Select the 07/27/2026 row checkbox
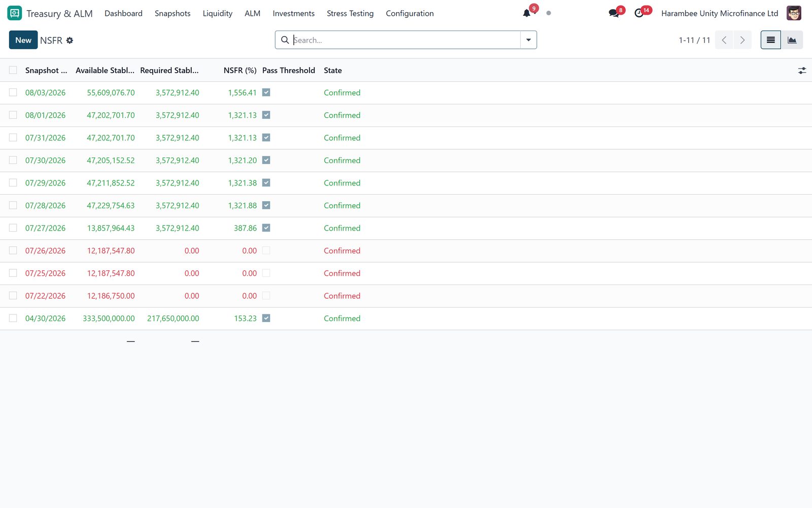The width and height of the screenshot is (812, 508). pyautogui.click(x=13, y=228)
